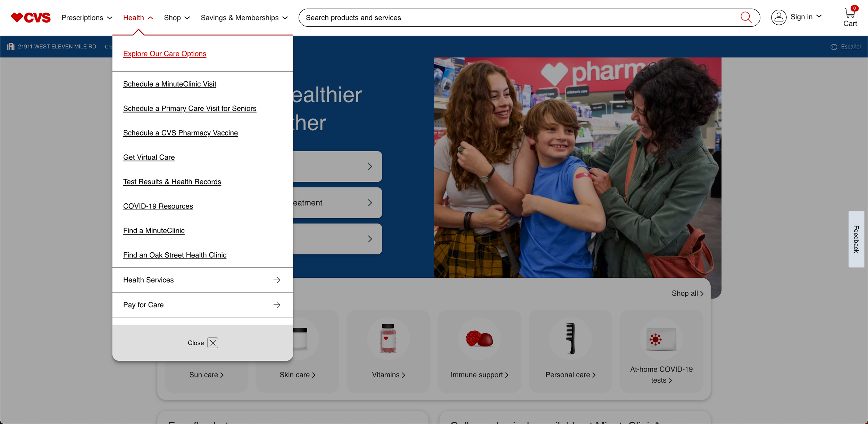The width and height of the screenshot is (868, 424).
Task: Open the Sign in dropdown
Action: point(806,17)
